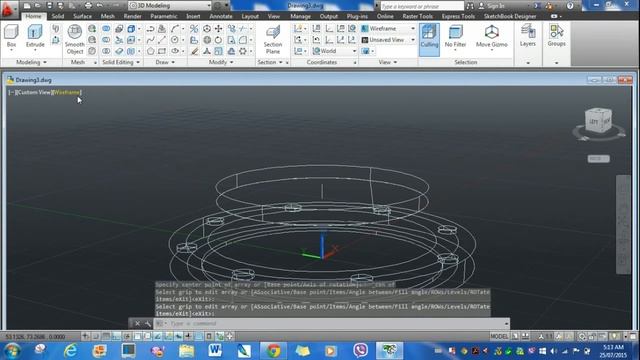Select the Trim tool in Modify panel

click(243, 29)
